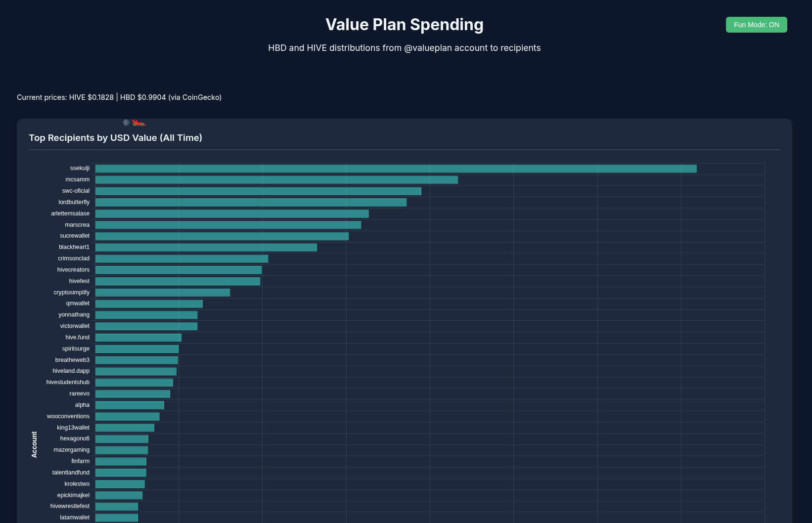Viewport: 812px width, 523px height.
Task: Click the dust cloud emoji behind the car
Action: click(x=127, y=123)
